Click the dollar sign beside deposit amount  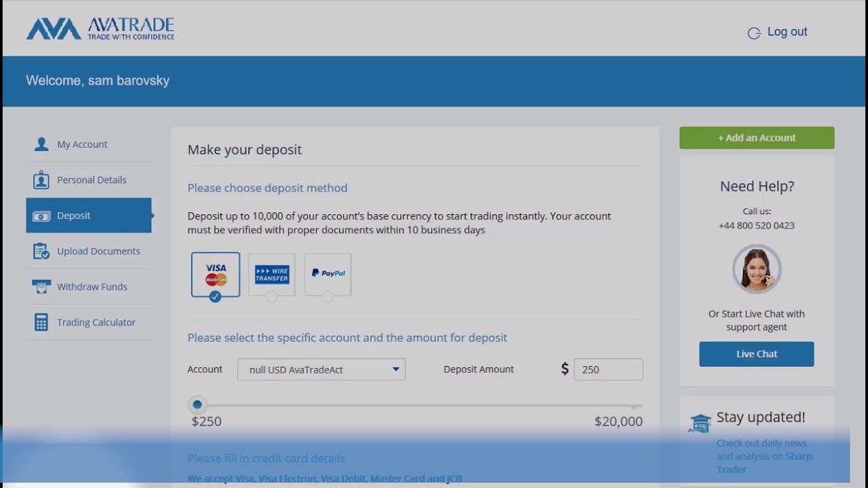coord(565,369)
